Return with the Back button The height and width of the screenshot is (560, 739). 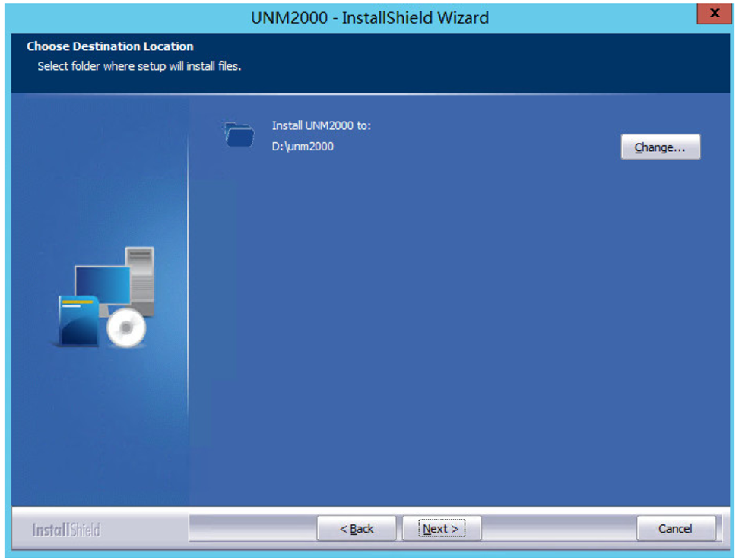[357, 528]
